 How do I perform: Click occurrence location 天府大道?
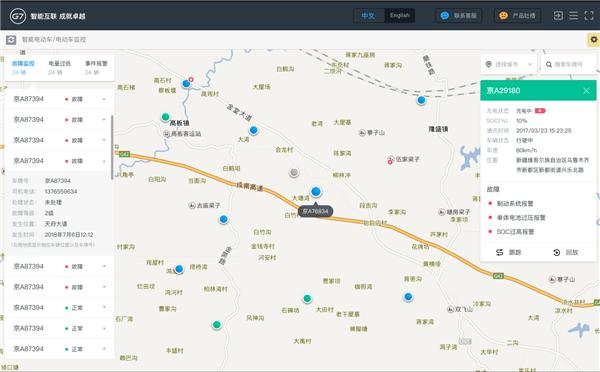[x=56, y=224]
